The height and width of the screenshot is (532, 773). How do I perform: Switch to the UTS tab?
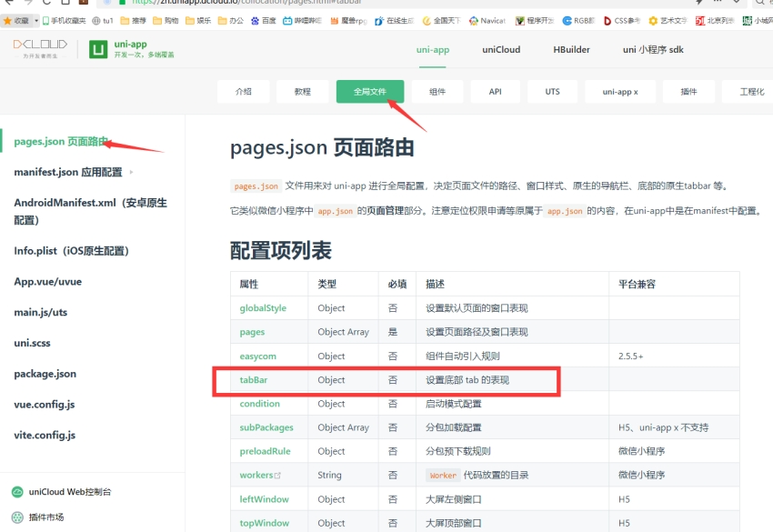553,92
